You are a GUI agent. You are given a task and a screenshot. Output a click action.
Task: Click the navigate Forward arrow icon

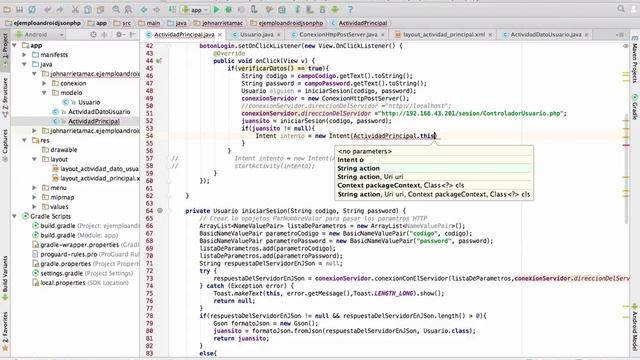tap(156, 9)
